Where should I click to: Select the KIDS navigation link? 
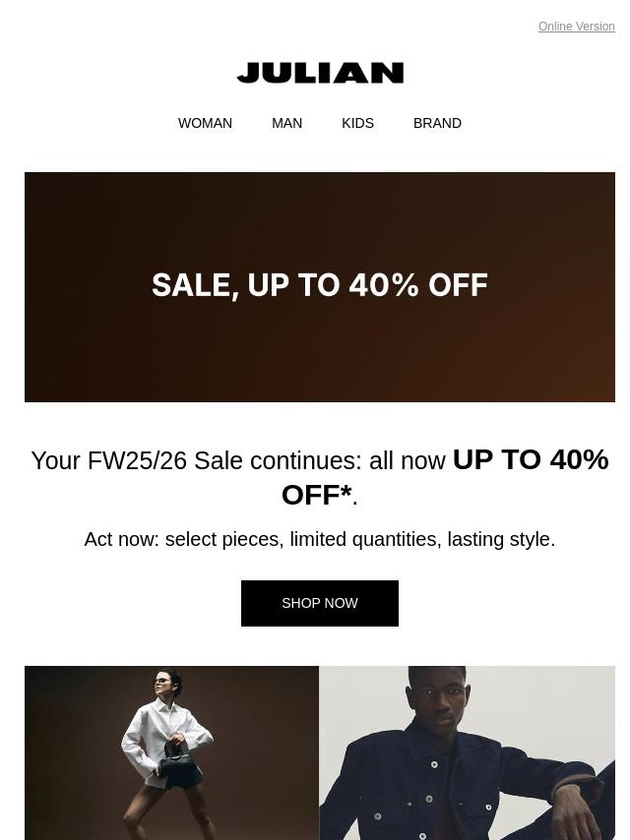coord(357,123)
